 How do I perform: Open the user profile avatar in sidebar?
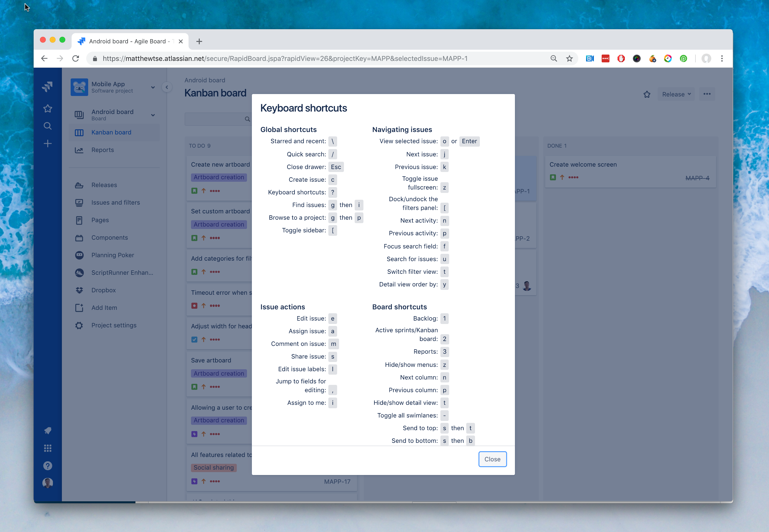pyautogui.click(x=48, y=483)
